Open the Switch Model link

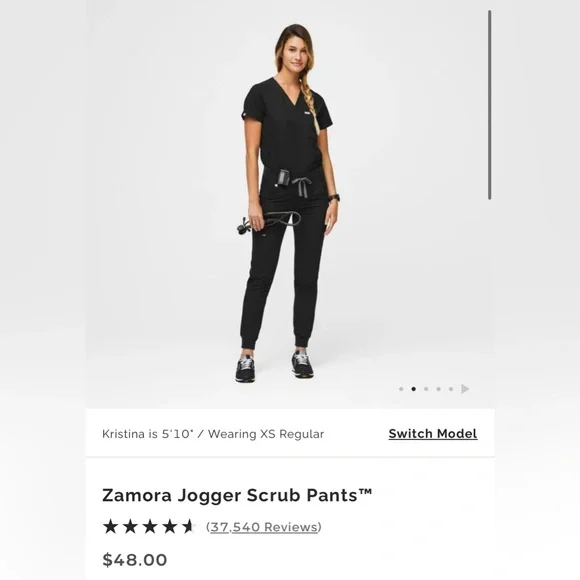tap(433, 434)
